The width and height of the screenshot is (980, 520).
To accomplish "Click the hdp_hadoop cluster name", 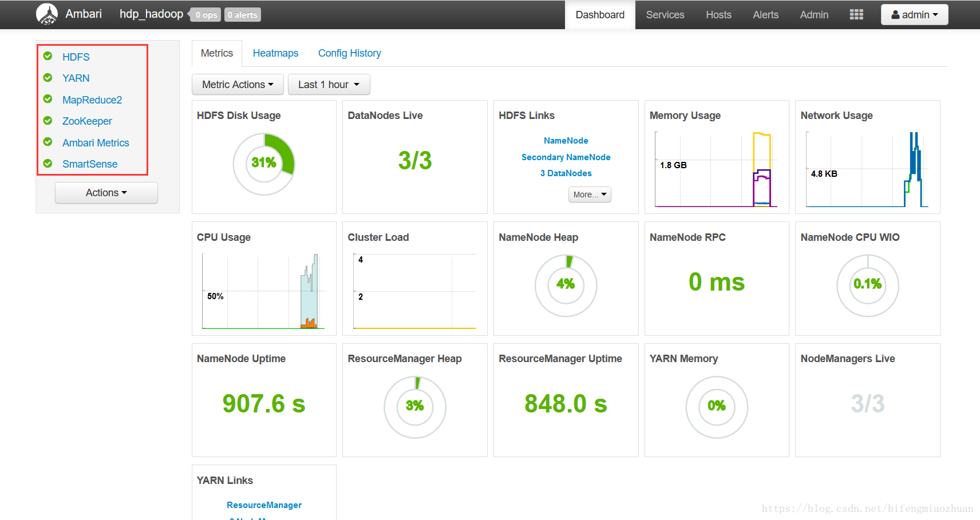I will coord(151,14).
